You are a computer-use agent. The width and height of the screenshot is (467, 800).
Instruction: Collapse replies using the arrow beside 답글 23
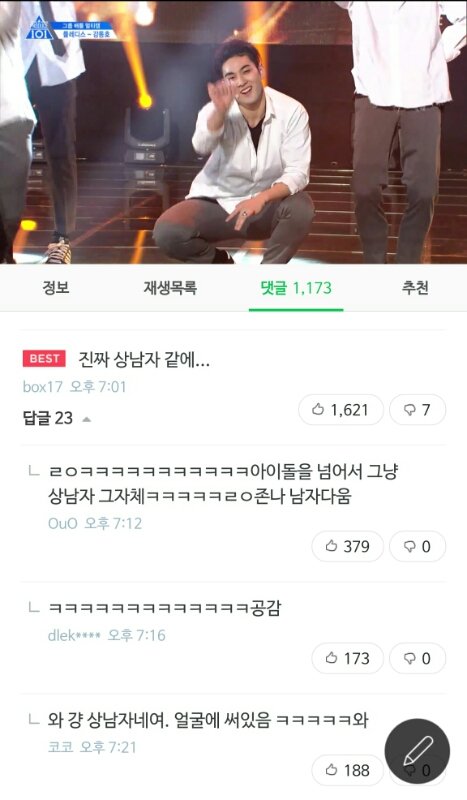[x=87, y=419]
